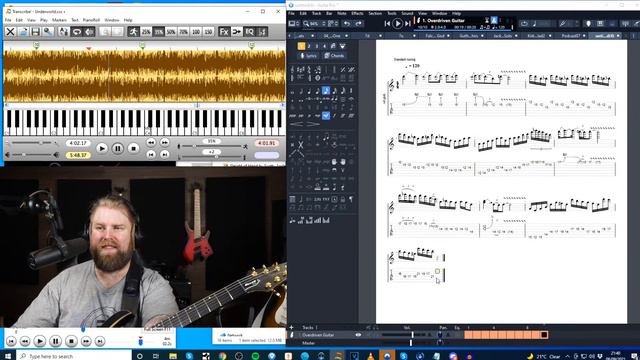Select voice 1 in Guitar Pro edition palette
Viewport: 640px width, 360px height.
[x=301, y=46]
